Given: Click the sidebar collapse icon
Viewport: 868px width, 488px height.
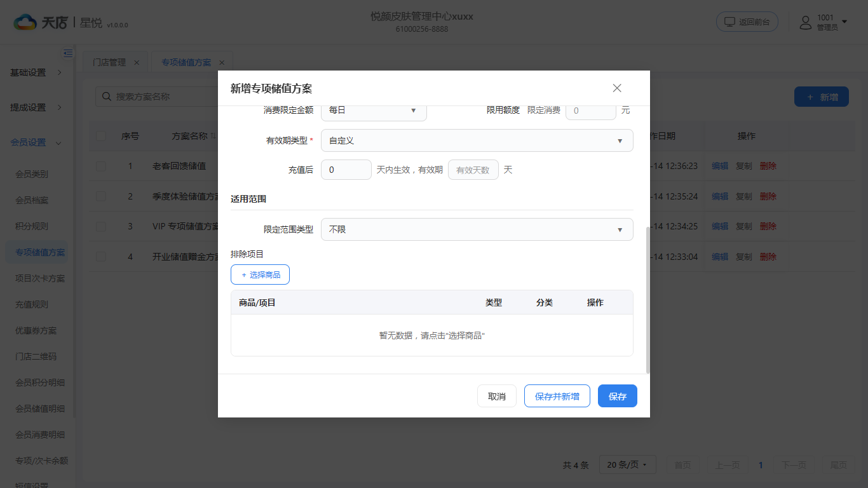Looking at the screenshot, I should (x=68, y=53).
